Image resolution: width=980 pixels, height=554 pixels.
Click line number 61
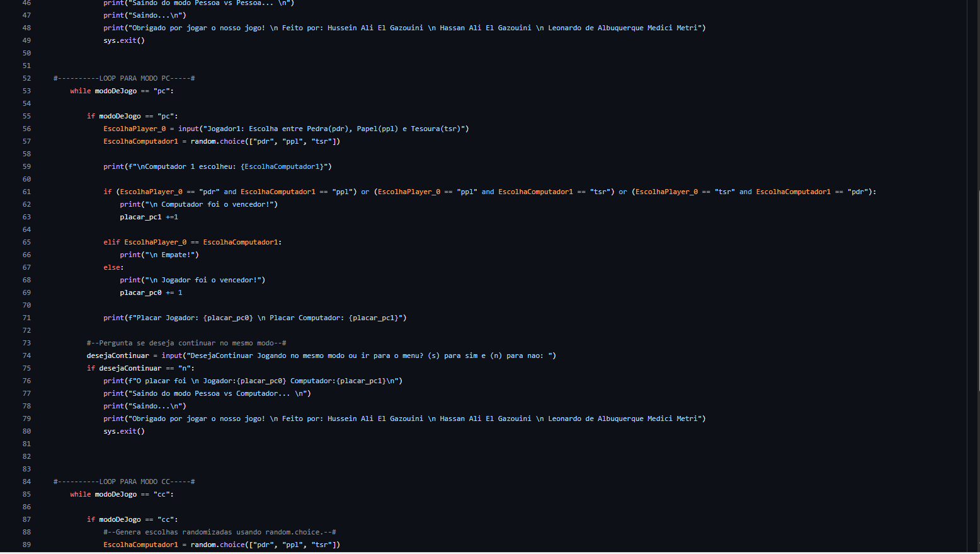tap(26, 192)
